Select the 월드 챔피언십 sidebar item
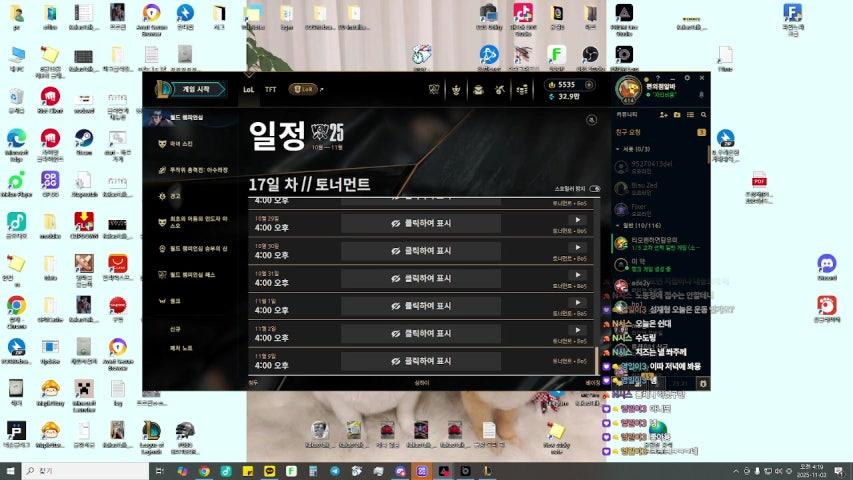 click(190, 118)
